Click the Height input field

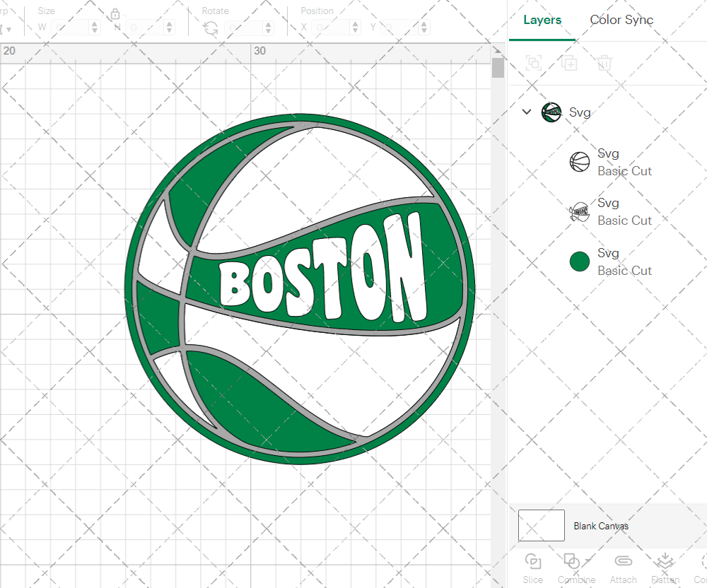145,28
